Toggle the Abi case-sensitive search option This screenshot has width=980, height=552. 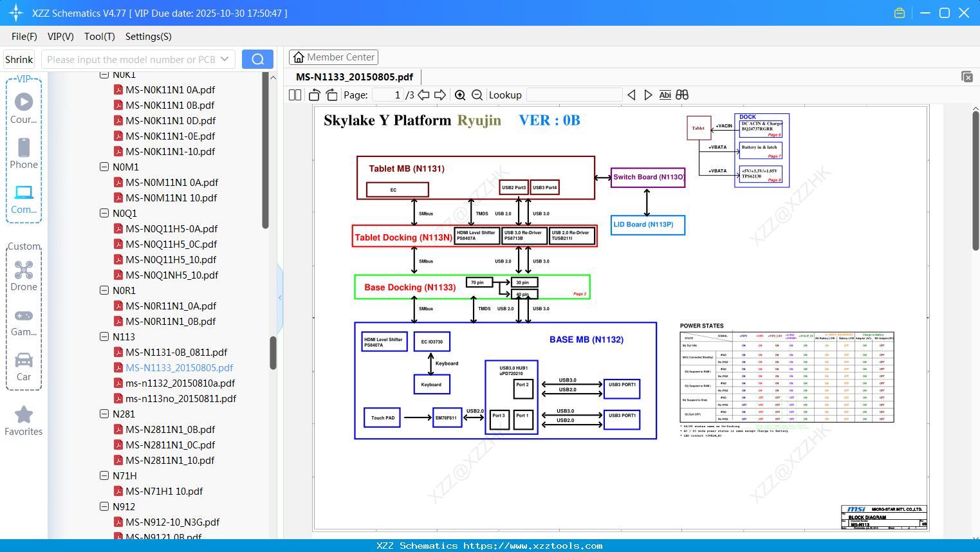[x=665, y=95]
